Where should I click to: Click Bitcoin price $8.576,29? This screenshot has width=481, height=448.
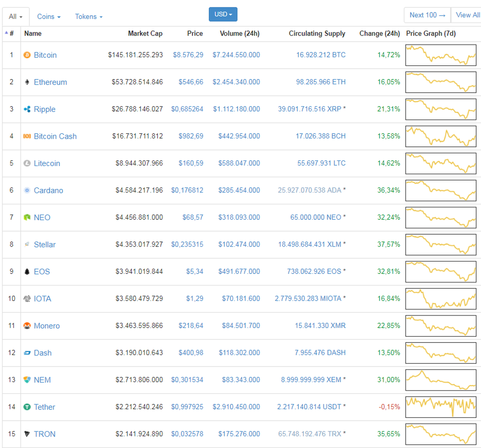pos(188,55)
